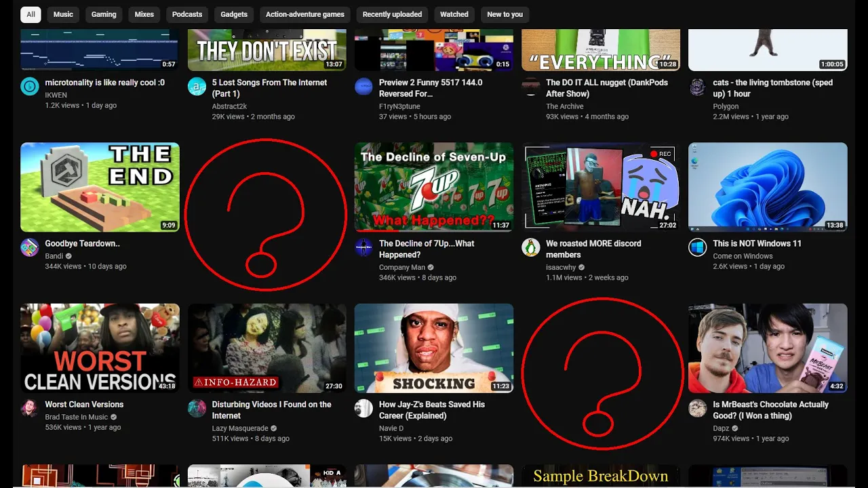Open title 'The Decline of 7Up...What Happened?'

point(427,249)
